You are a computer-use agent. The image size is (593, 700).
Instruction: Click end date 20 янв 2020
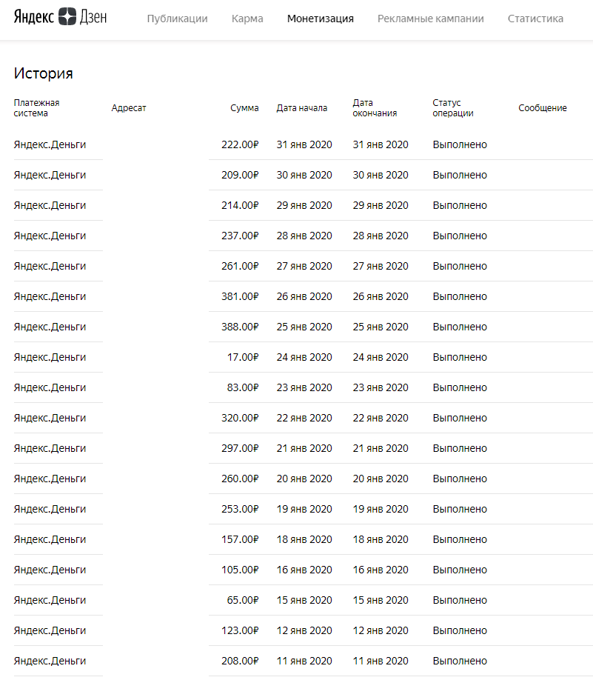tap(381, 479)
